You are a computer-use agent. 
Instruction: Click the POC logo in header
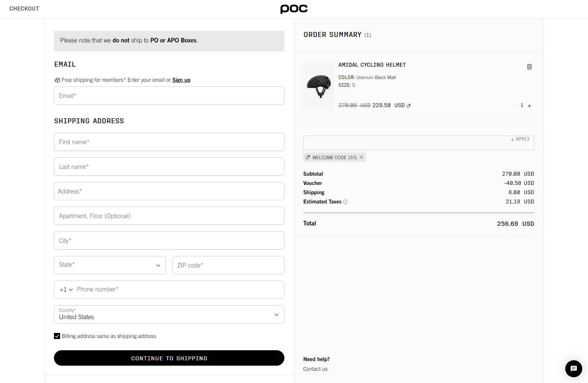[x=294, y=9]
